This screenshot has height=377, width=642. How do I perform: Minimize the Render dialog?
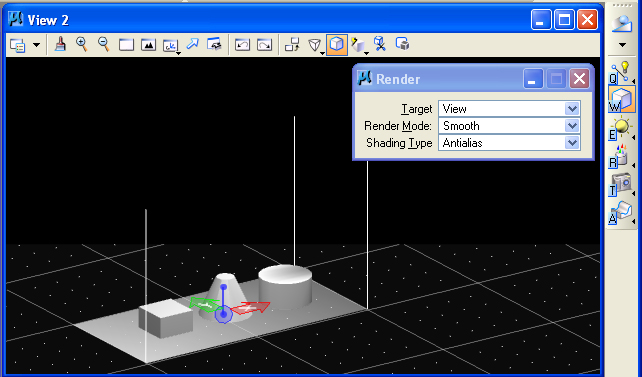click(533, 79)
